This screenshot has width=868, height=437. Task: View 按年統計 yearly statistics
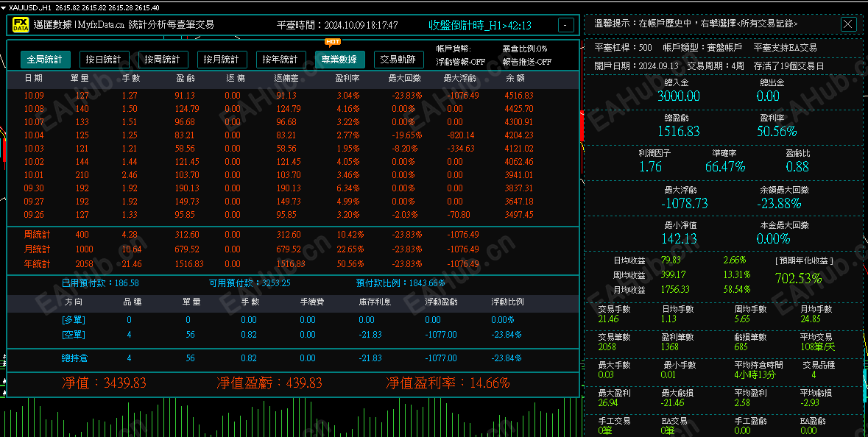[x=280, y=59]
